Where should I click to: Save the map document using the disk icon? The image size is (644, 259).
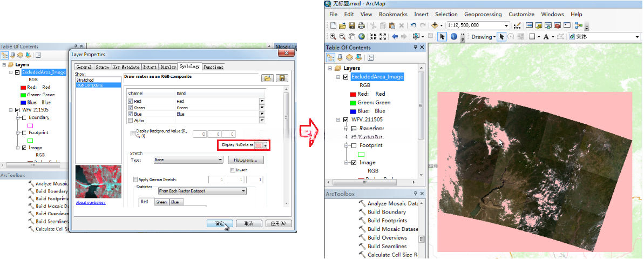point(352,25)
